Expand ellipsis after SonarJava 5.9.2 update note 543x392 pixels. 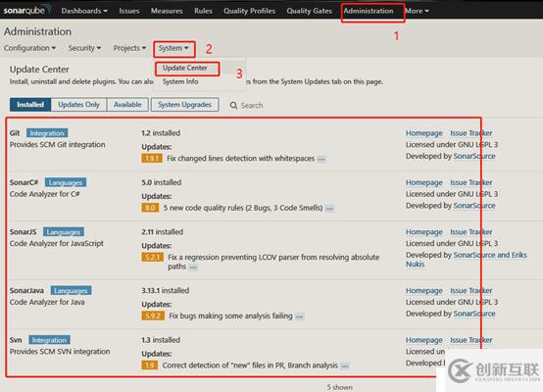tap(300, 317)
